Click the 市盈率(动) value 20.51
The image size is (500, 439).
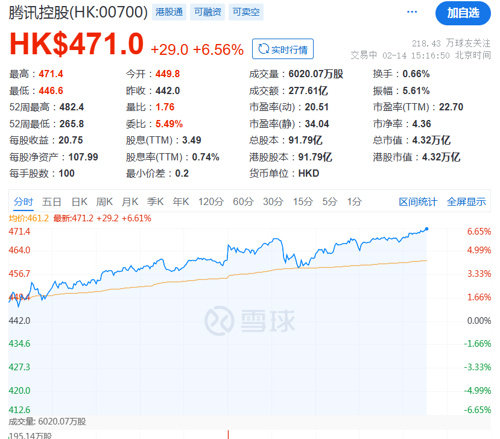[x=317, y=107]
